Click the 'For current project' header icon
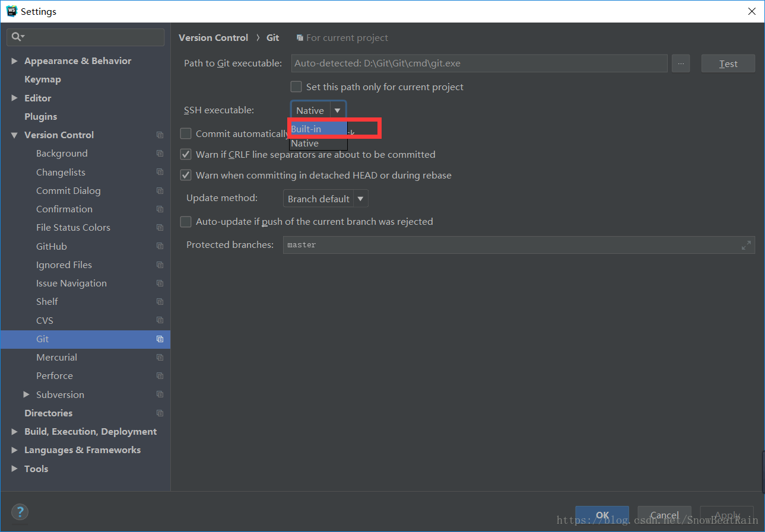Screen dimensions: 765x532 [300, 37]
